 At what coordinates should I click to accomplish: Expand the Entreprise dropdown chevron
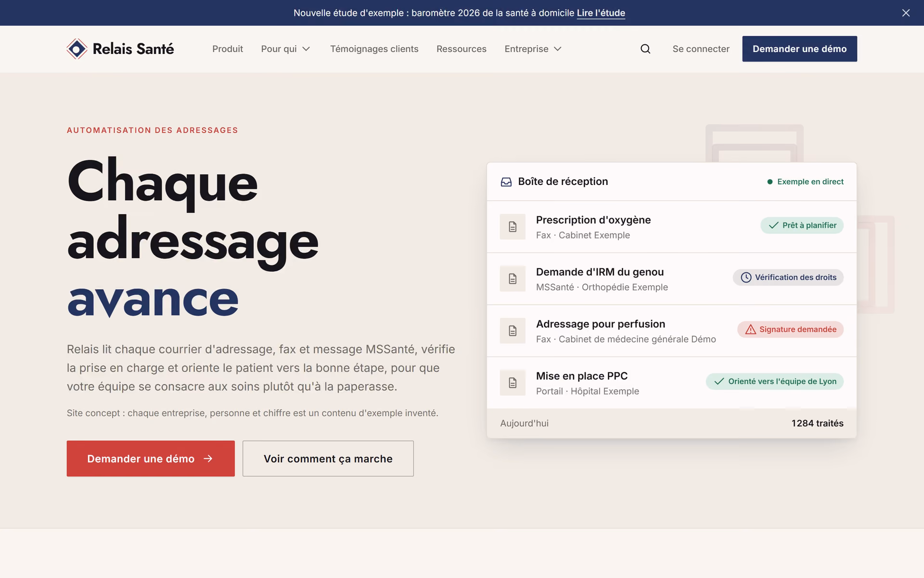[x=558, y=49]
